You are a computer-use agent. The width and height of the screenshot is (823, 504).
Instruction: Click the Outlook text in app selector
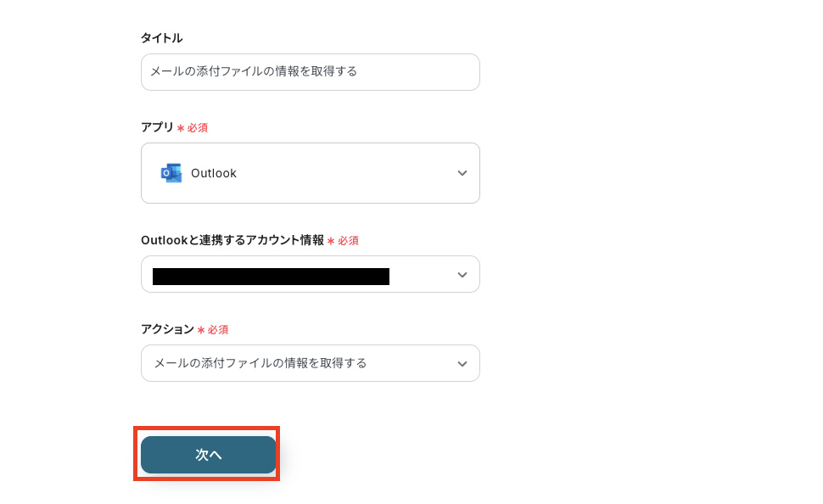pos(214,173)
